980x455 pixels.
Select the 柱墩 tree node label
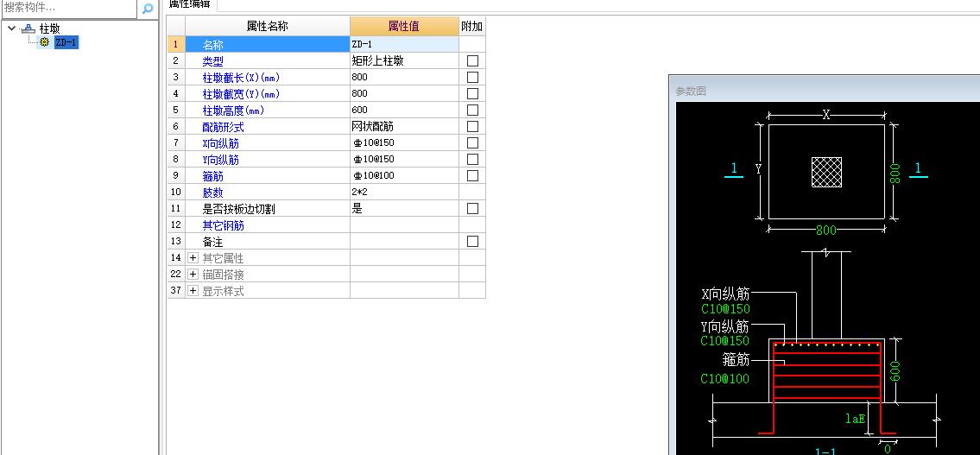(49, 28)
